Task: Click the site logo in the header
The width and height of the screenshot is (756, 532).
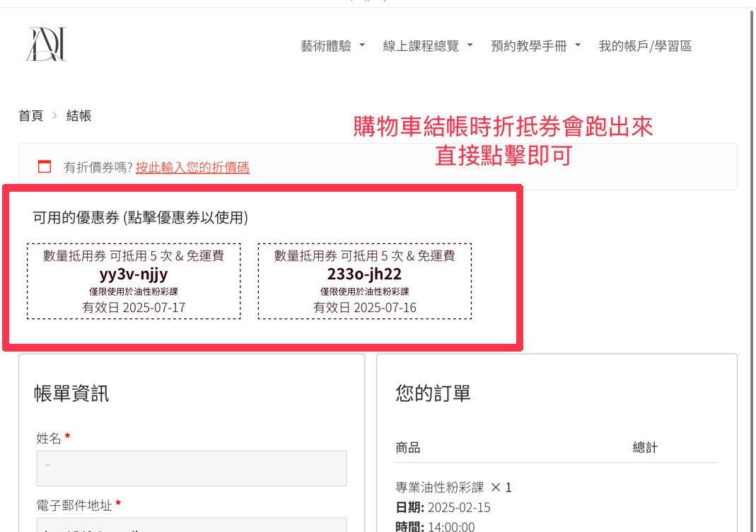Action: pos(47,45)
